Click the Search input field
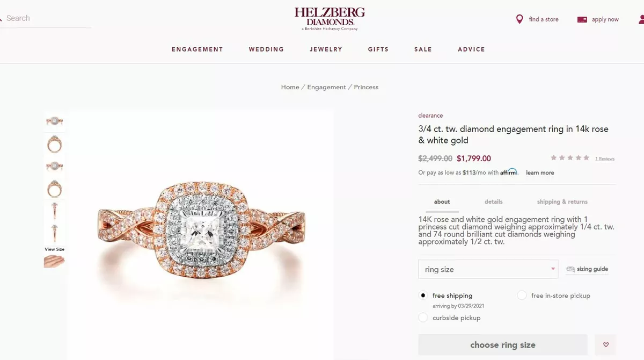This screenshot has width=644, height=360. coord(46,18)
